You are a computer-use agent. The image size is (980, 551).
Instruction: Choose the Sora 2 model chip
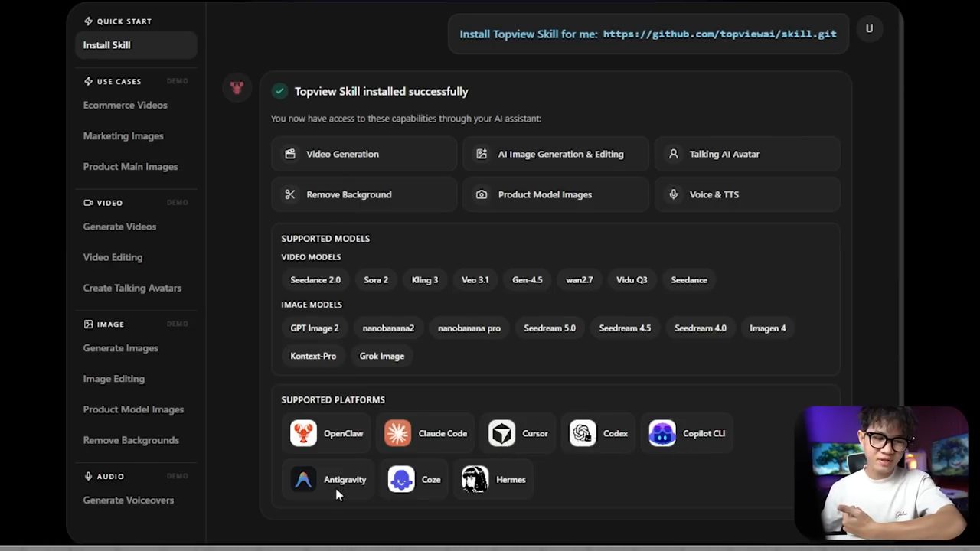click(376, 280)
